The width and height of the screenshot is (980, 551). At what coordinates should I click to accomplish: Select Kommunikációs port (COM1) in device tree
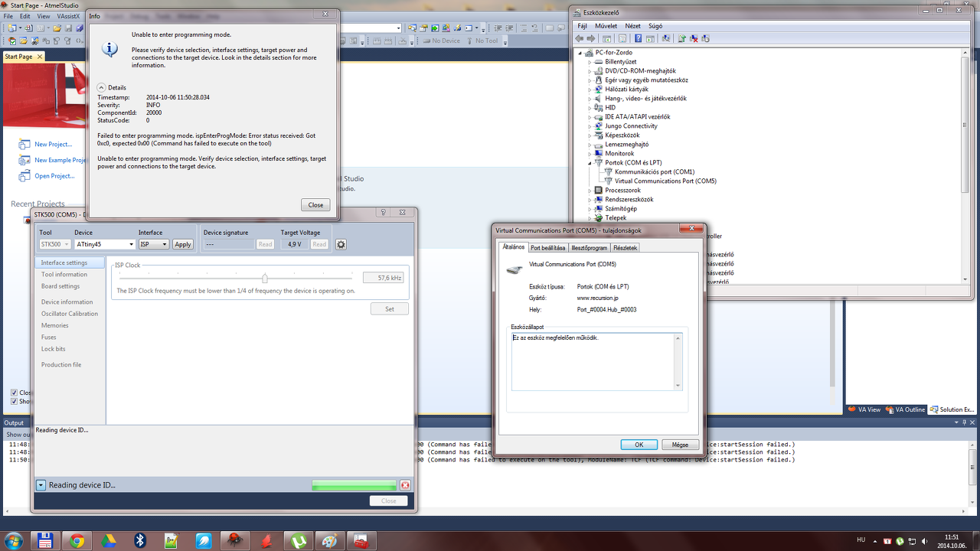655,171
